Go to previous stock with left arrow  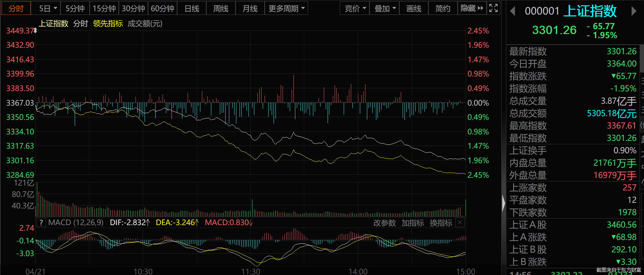pos(512,11)
